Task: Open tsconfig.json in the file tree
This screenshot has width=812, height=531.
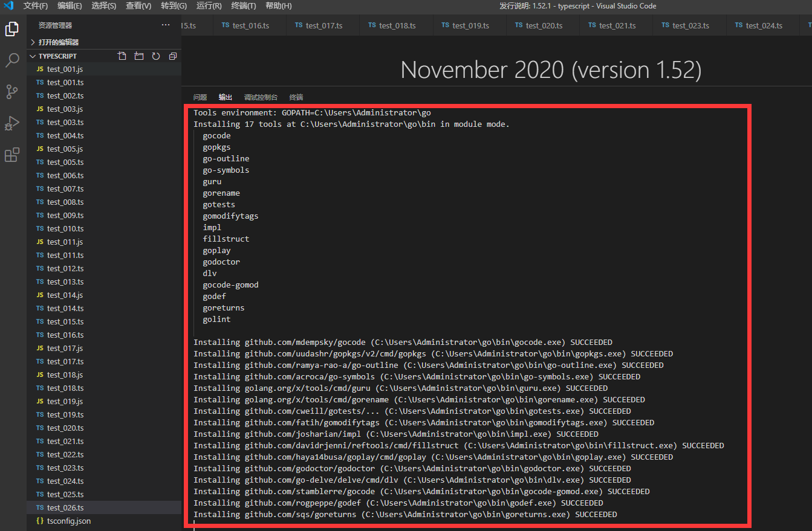Action: [x=104, y=521]
